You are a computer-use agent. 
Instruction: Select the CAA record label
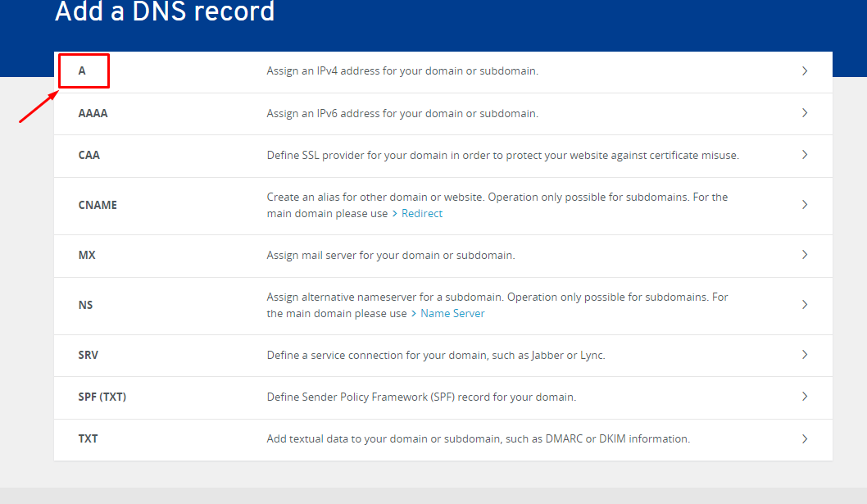[x=89, y=155]
